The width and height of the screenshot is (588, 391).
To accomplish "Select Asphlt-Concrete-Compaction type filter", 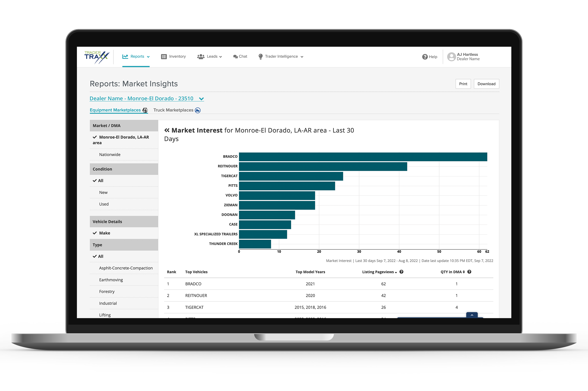I will coord(124,268).
